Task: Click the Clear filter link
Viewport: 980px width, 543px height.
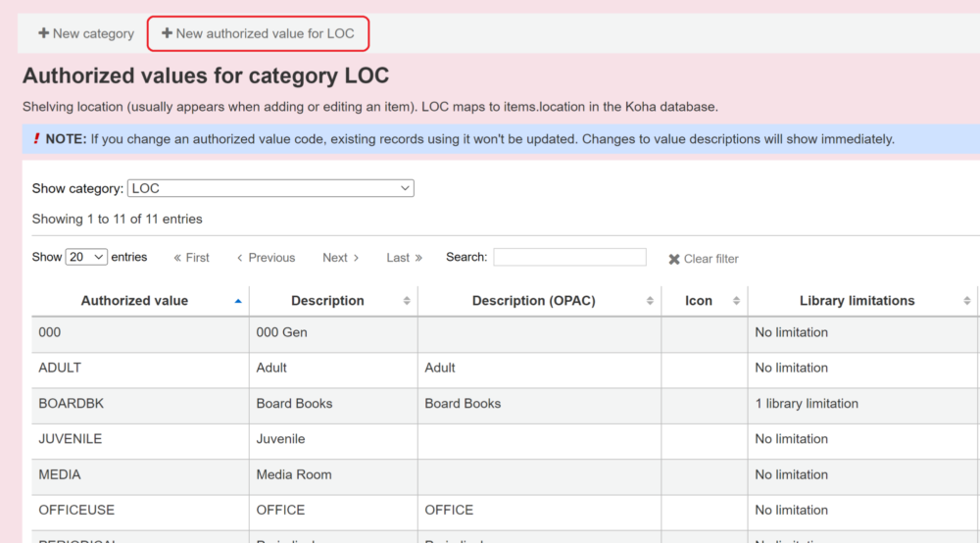Action: point(710,259)
